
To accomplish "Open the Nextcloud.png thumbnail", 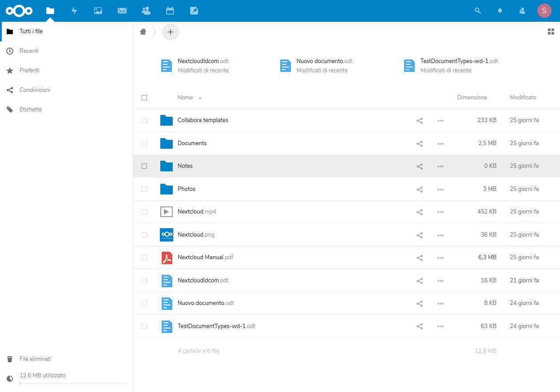I will coord(167,235).
